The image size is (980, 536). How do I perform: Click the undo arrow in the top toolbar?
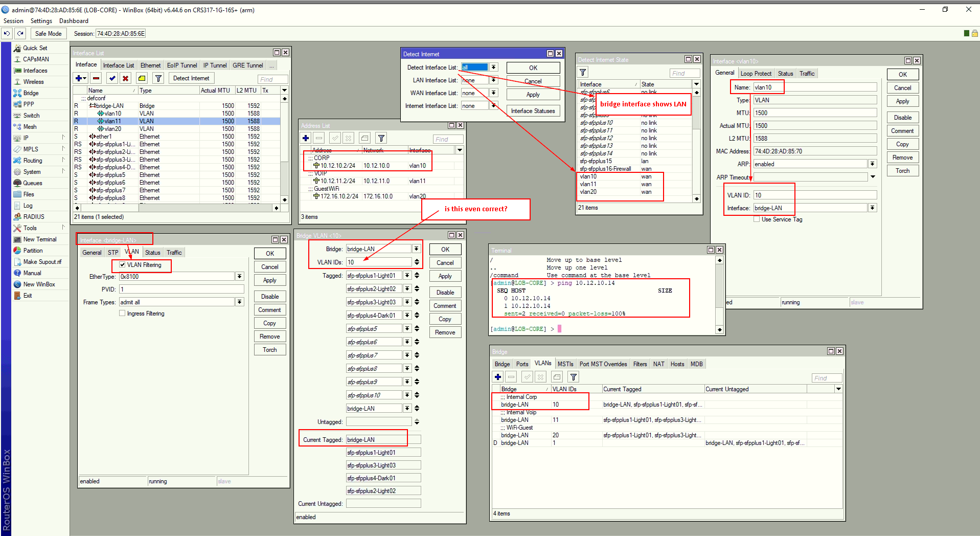coord(7,33)
